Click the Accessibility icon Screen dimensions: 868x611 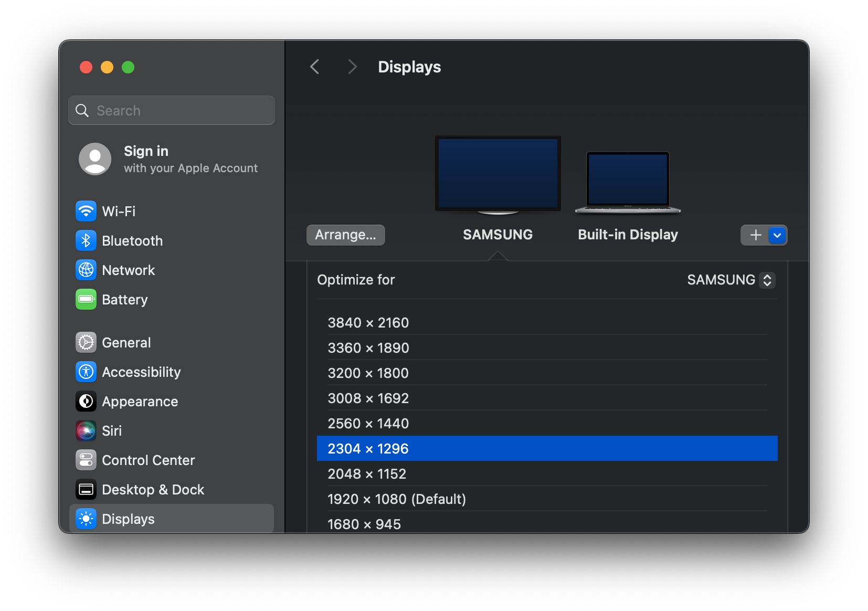pos(86,372)
